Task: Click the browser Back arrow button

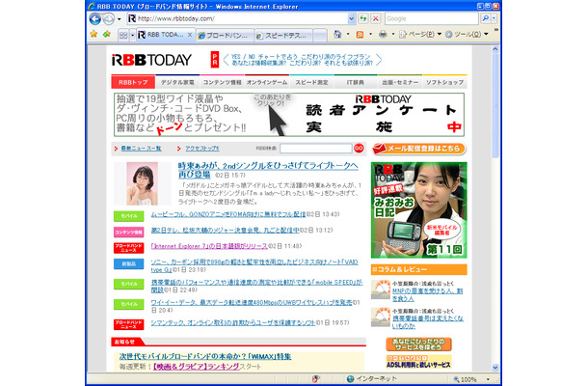Action: point(95,18)
